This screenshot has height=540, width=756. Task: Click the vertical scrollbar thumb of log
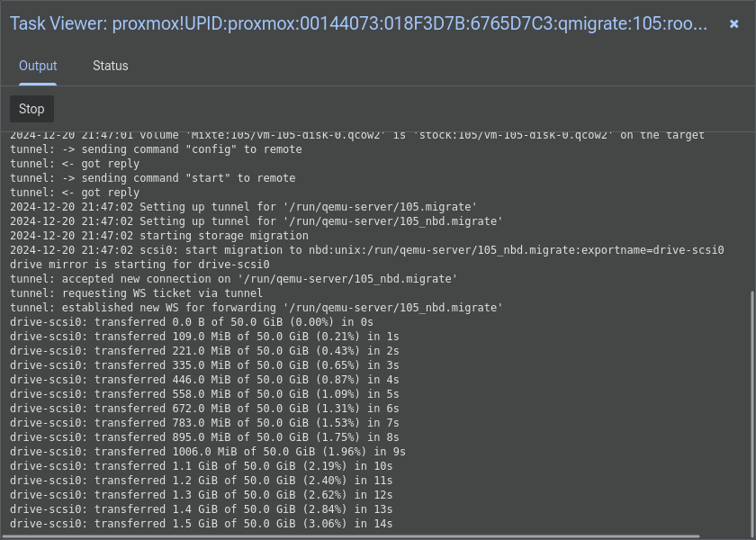tap(752, 412)
